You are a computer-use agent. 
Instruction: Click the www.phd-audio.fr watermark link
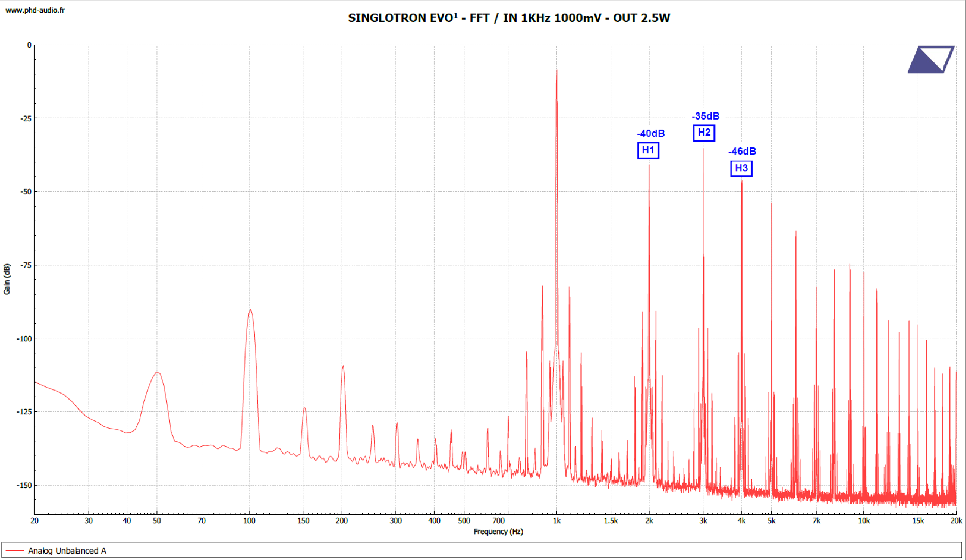click(x=35, y=10)
